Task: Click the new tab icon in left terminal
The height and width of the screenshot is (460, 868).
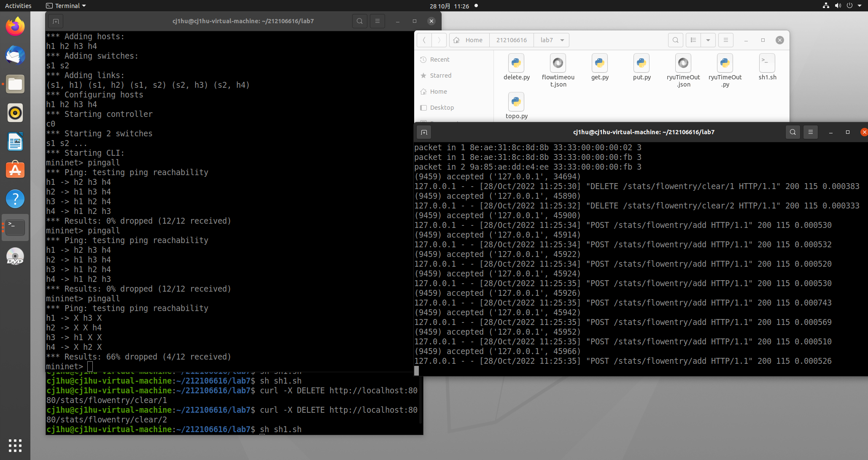Action: [56, 21]
